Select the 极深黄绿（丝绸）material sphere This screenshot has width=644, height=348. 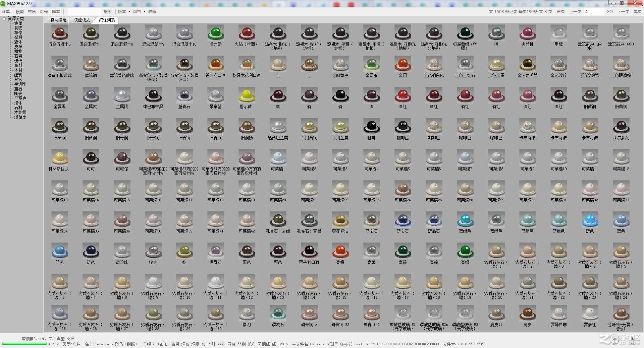(x=465, y=33)
